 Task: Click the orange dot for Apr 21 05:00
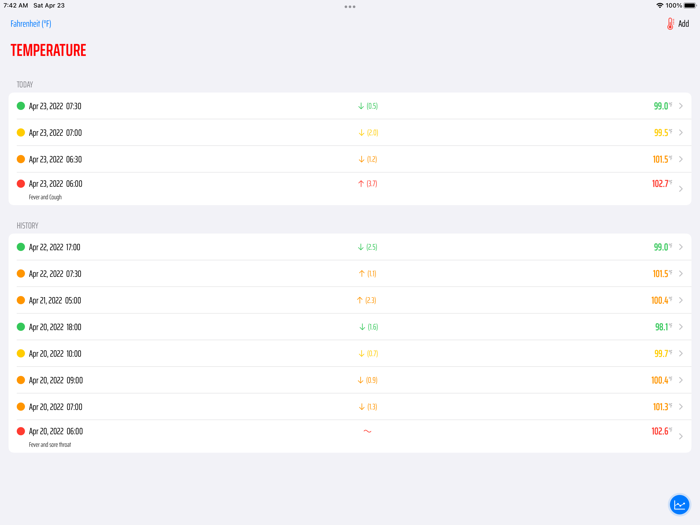(21, 300)
